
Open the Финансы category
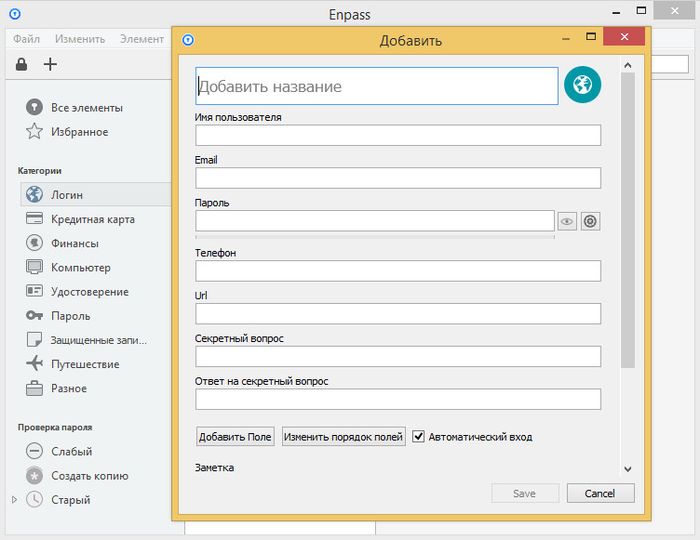click(74, 243)
